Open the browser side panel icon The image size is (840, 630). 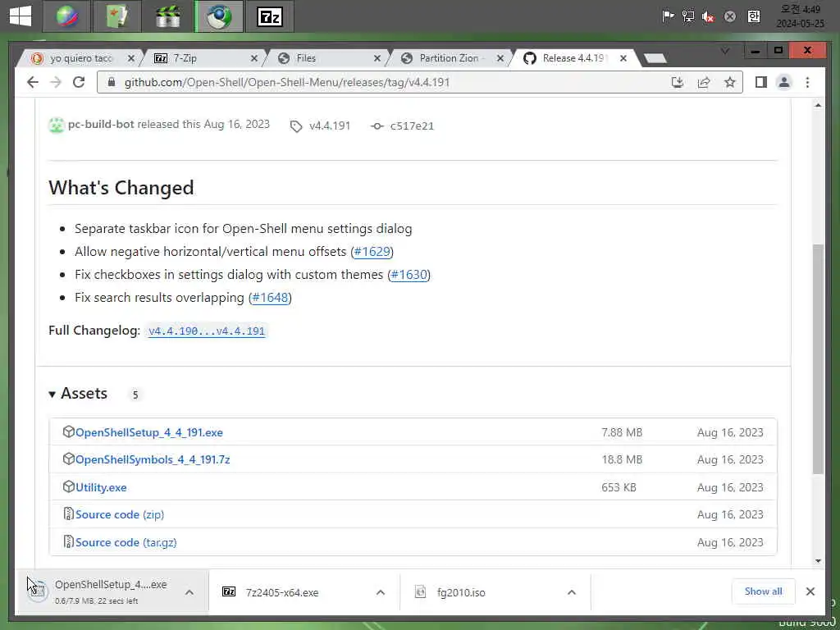(x=760, y=82)
